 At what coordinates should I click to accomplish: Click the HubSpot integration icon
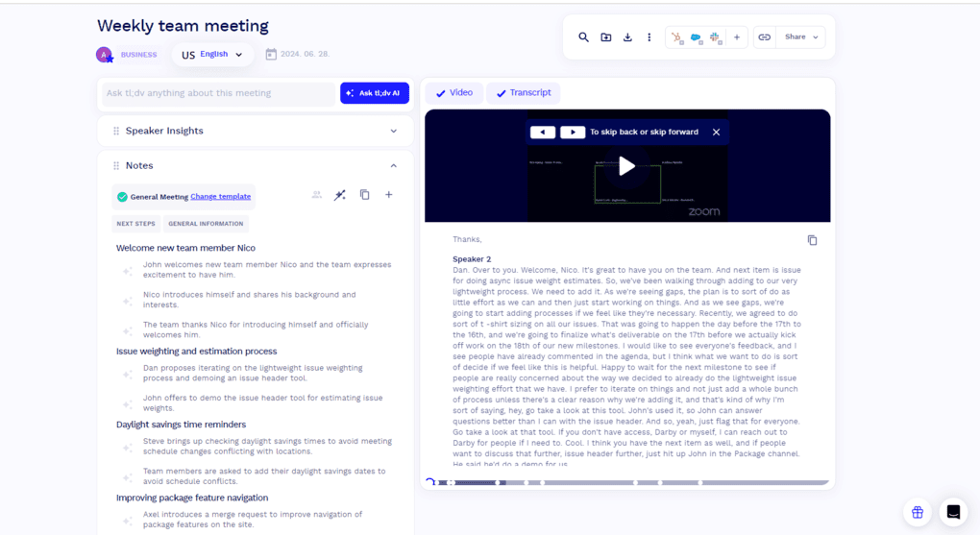[x=677, y=37]
